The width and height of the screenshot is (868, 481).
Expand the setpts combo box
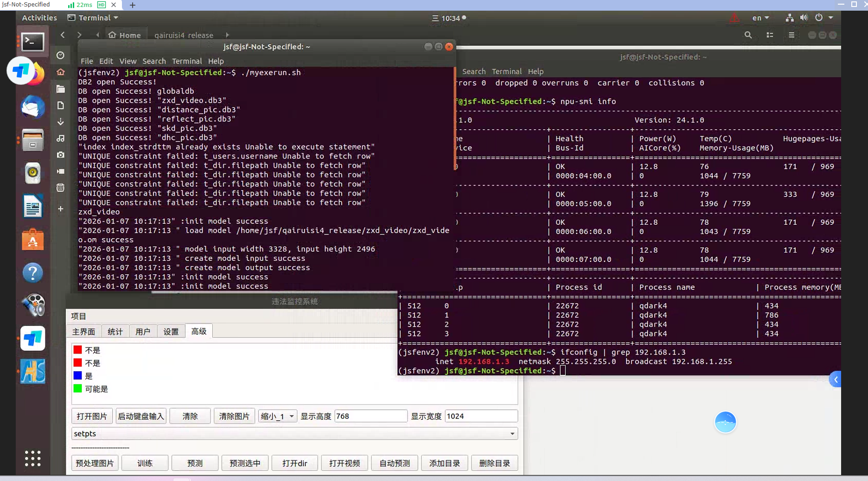[512, 434]
